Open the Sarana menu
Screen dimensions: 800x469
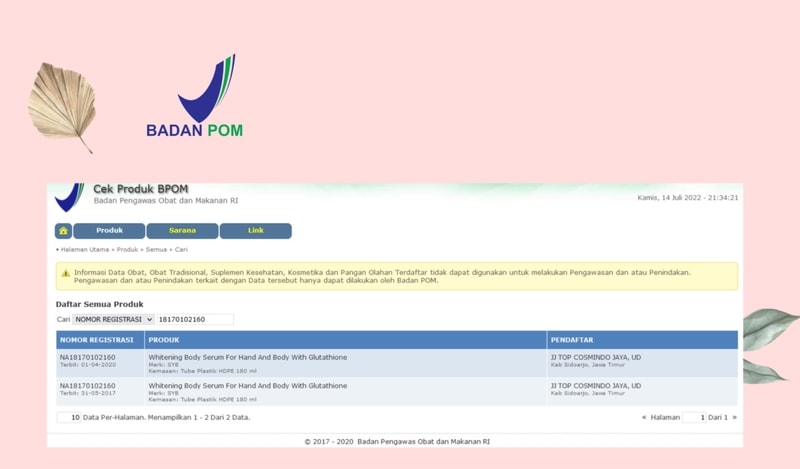pos(182,231)
